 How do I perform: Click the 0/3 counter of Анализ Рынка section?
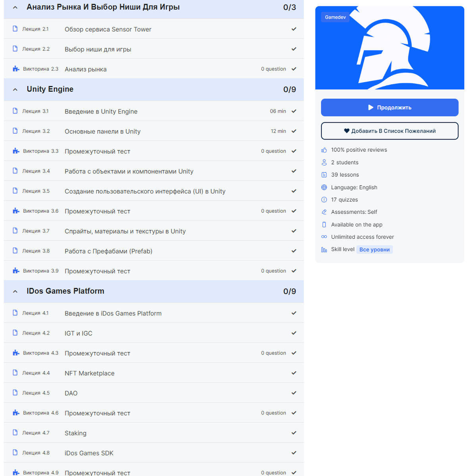click(290, 7)
